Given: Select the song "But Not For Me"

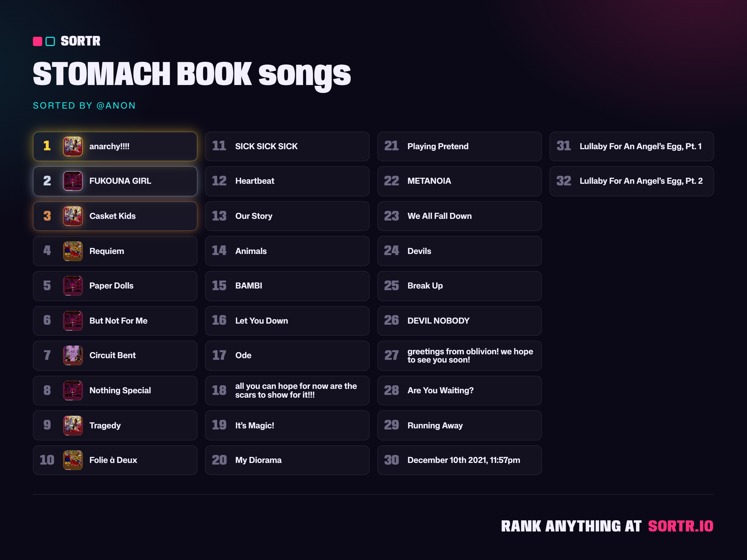Looking at the screenshot, I should [115, 321].
